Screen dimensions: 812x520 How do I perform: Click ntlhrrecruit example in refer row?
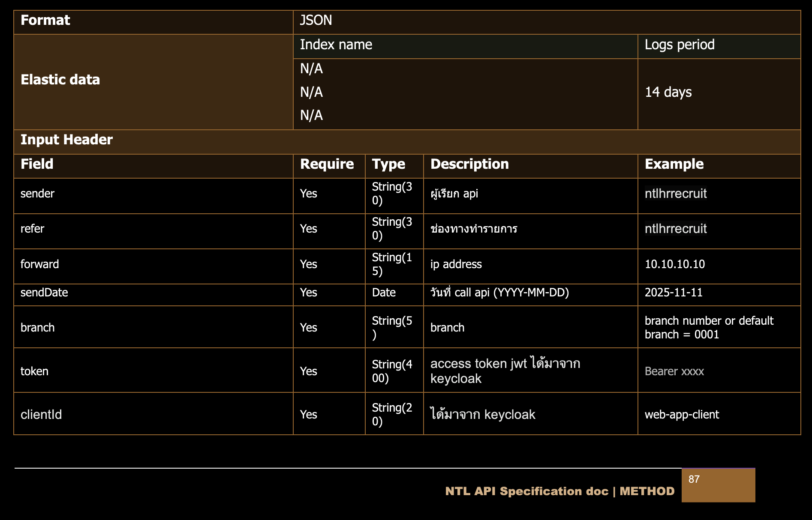pos(676,229)
